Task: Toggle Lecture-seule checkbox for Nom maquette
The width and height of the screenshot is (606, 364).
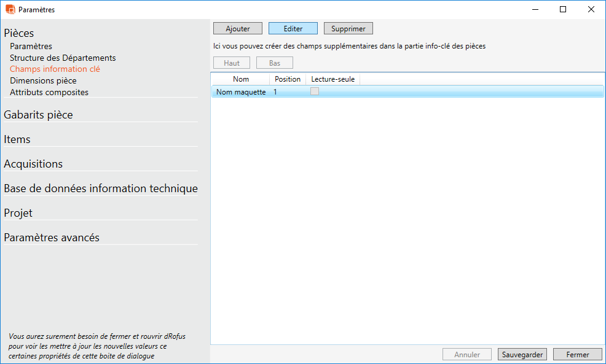Action: 315,91
